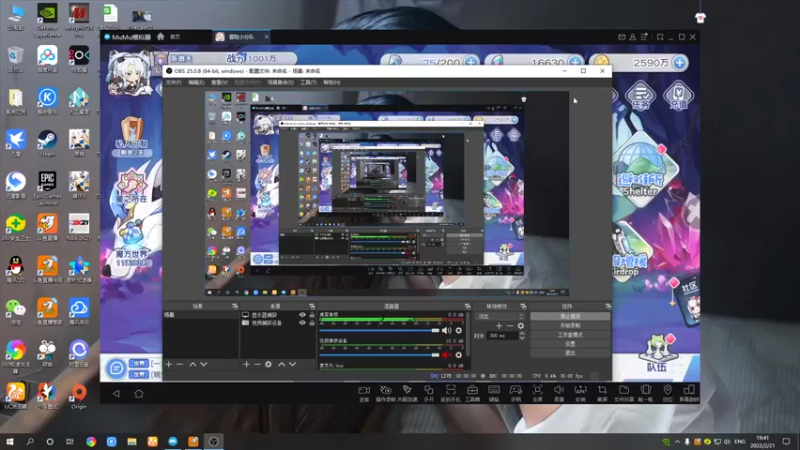Click the second track's volume slider in mixer
The width and height of the screenshot is (800, 450).
[x=379, y=355]
